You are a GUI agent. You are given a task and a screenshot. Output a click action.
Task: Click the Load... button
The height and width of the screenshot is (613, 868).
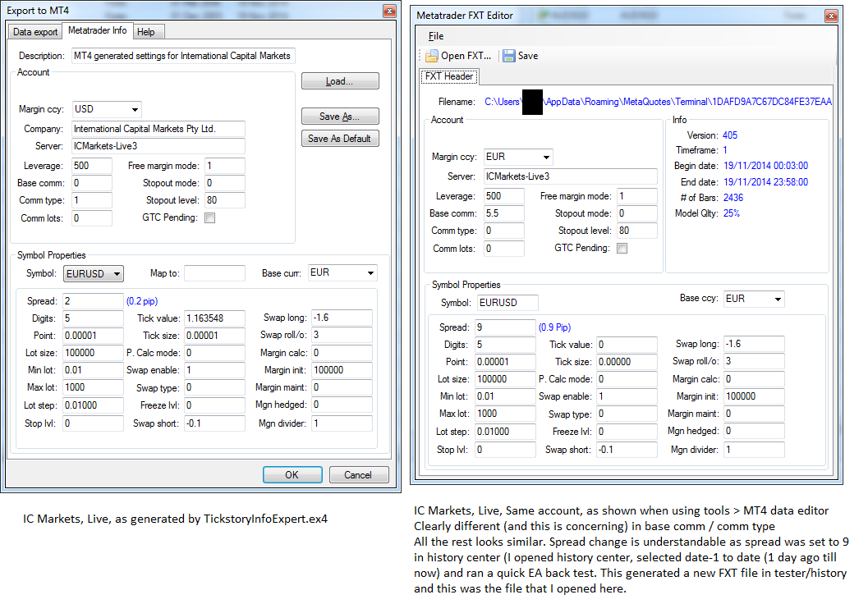(x=340, y=81)
